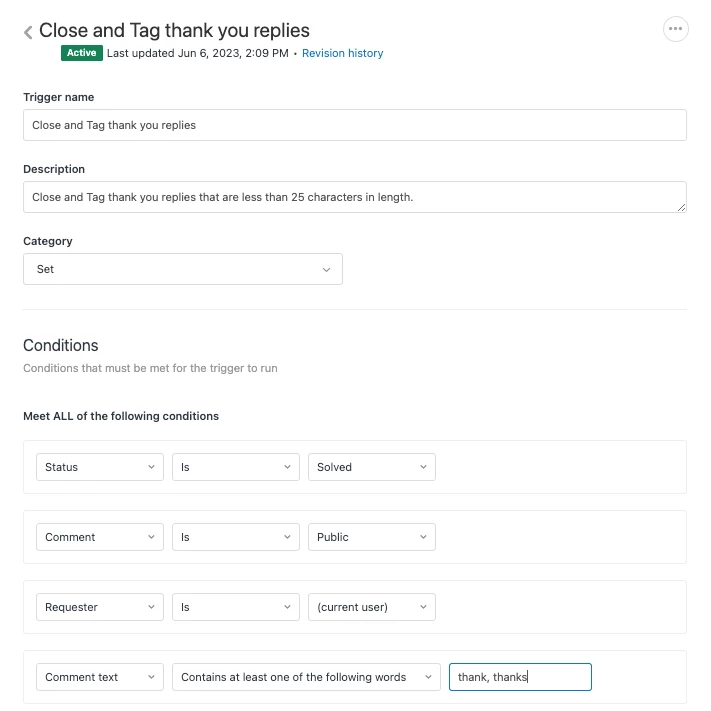Open the Contains at least one words operator dropdown
Image resolution: width=711 pixels, height=711 pixels.
306,677
